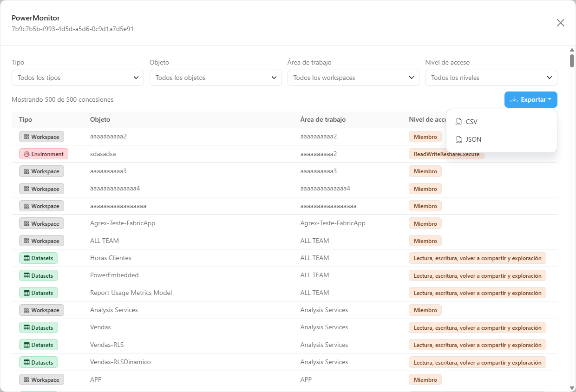Image resolution: width=576 pixels, height=392 pixels.
Task: Open the Objeto filter dropdown
Action: (x=216, y=78)
